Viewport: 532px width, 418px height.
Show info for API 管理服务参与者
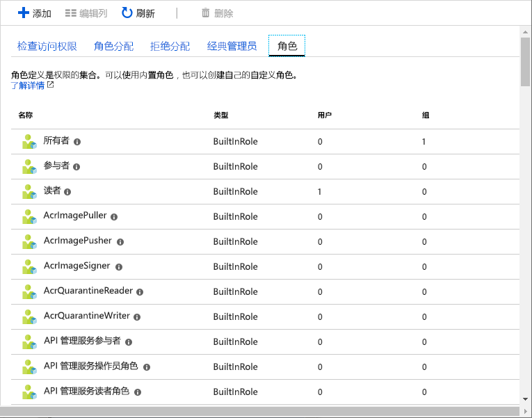(x=129, y=342)
